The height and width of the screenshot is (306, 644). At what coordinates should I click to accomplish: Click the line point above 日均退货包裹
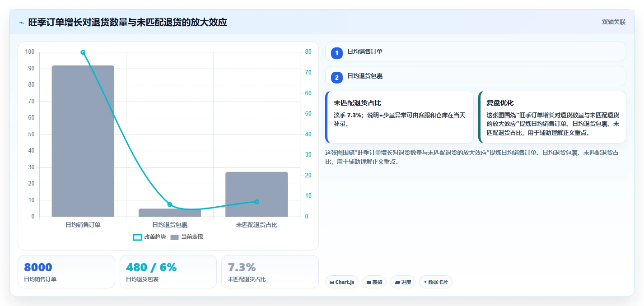170,204
